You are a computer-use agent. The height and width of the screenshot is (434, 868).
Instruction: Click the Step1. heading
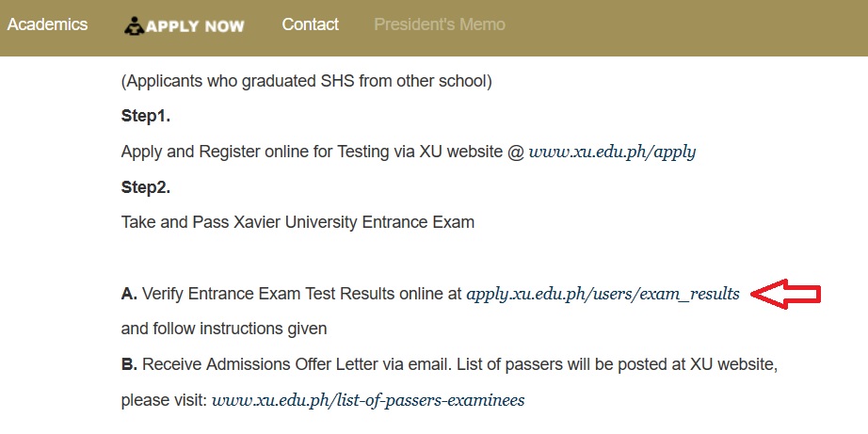click(145, 117)
